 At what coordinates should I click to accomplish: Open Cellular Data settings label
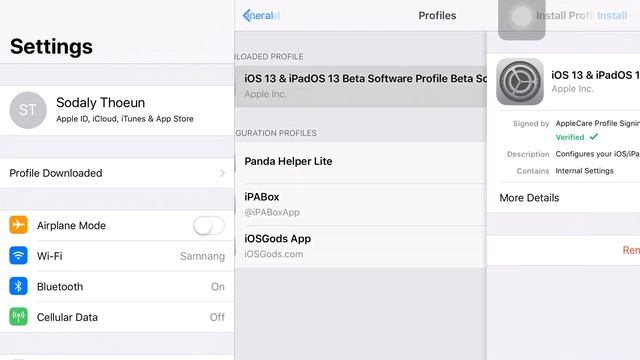point(67,317)
